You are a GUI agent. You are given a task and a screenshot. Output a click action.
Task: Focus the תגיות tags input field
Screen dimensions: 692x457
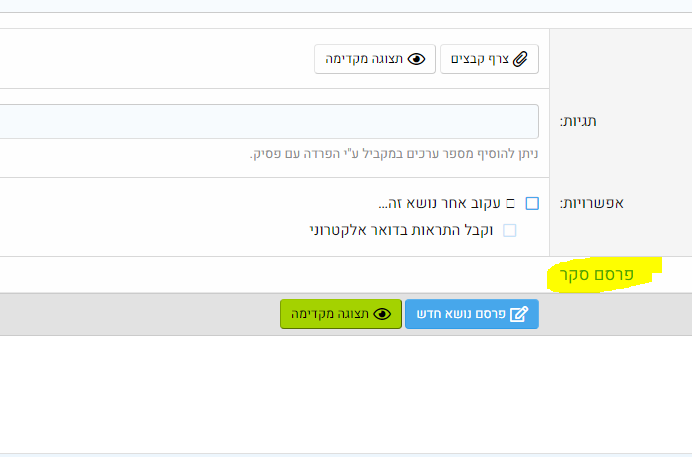(x=270, y=121)
